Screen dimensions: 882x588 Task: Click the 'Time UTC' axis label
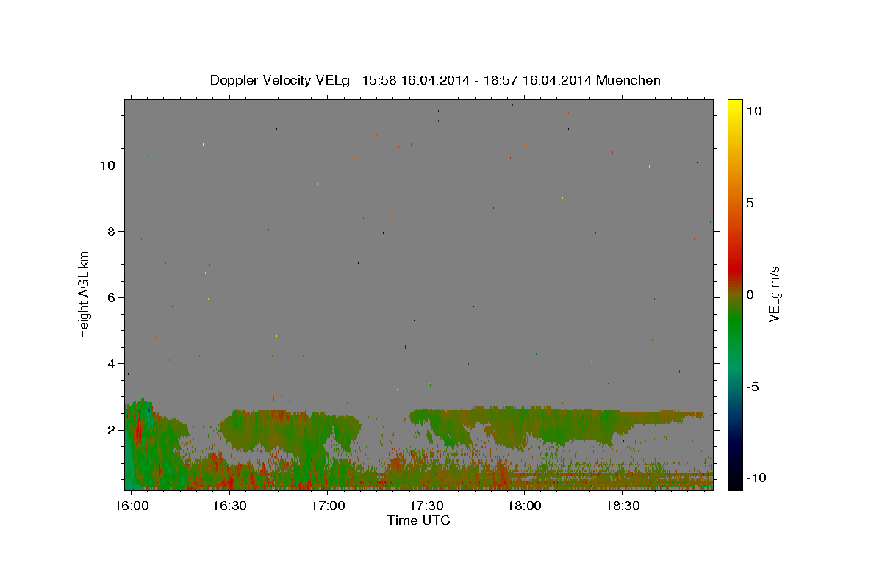418,520
